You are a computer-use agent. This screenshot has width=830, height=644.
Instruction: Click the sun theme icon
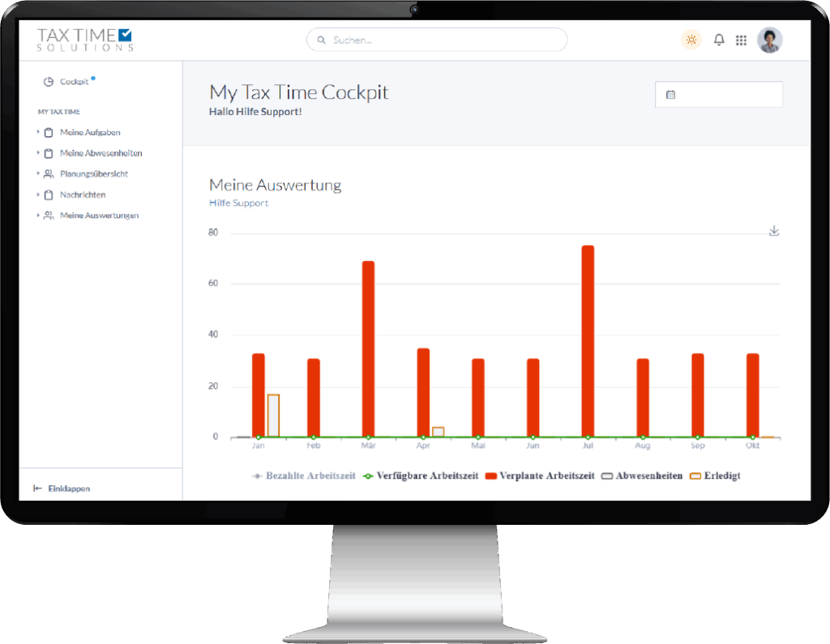coord(691,40)
